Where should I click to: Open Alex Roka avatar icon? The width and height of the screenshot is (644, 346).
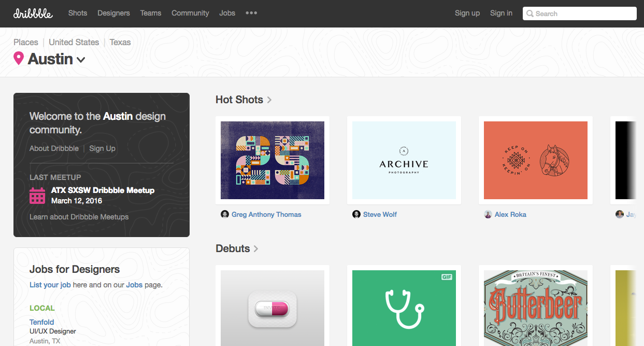pyautogui.click(x=488, y=214)
